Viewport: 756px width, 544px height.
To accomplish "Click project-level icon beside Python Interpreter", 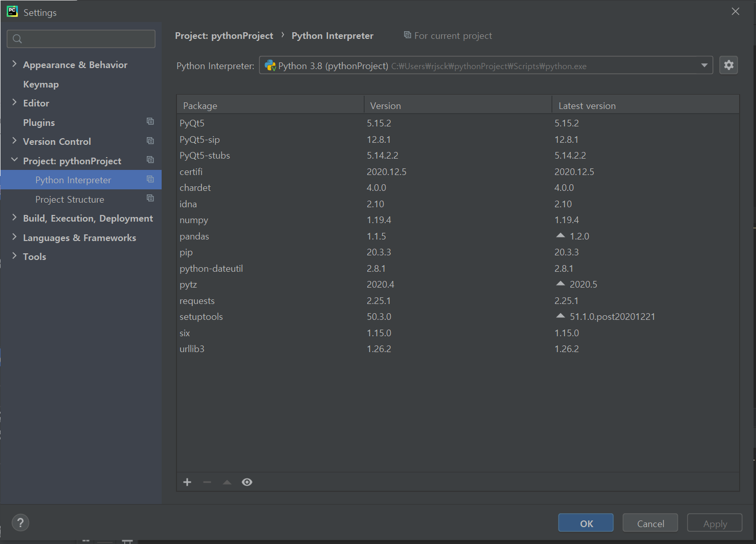I will pos(150,179).
